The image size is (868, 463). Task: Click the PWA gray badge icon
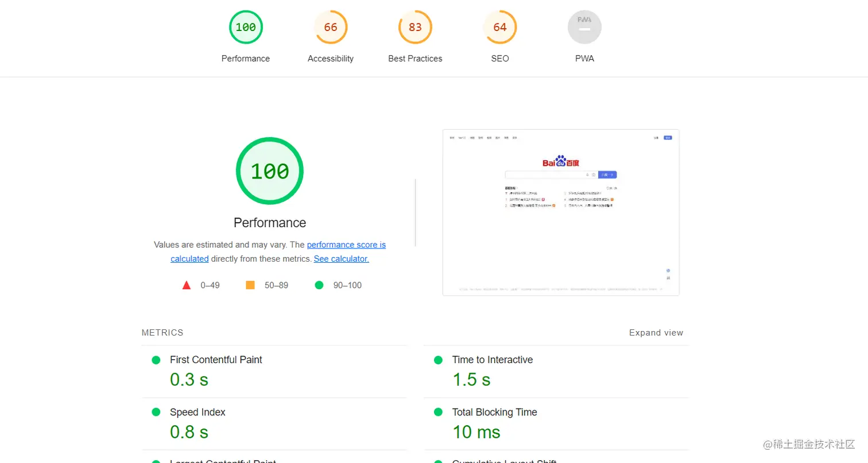coord(584,27)
